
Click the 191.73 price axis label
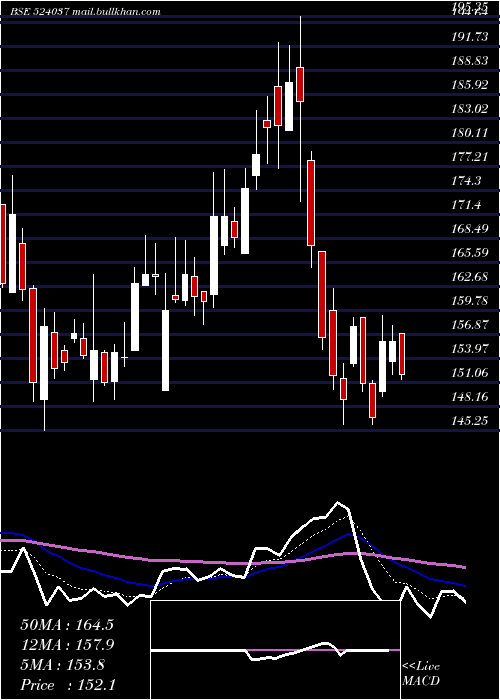pos(470,37)
